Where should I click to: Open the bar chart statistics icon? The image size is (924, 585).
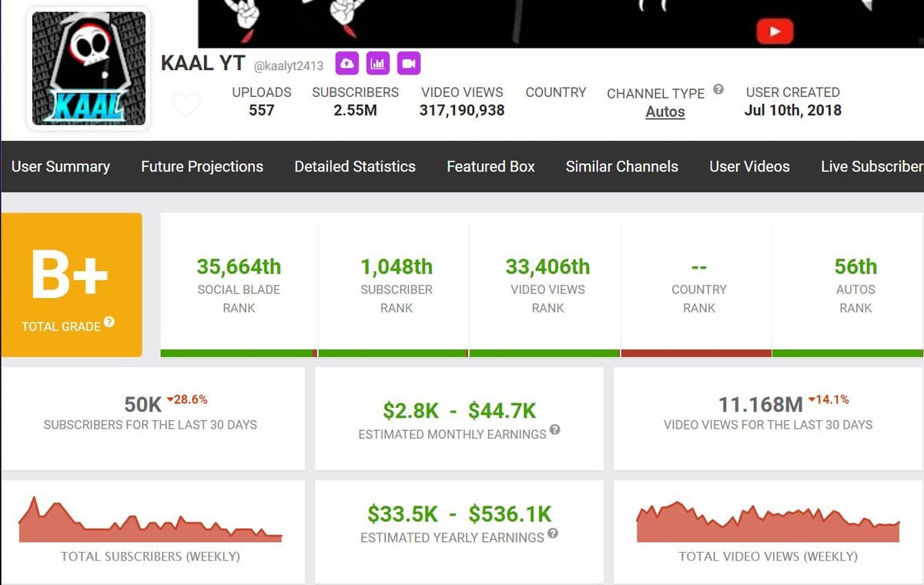tap(377, 65)
